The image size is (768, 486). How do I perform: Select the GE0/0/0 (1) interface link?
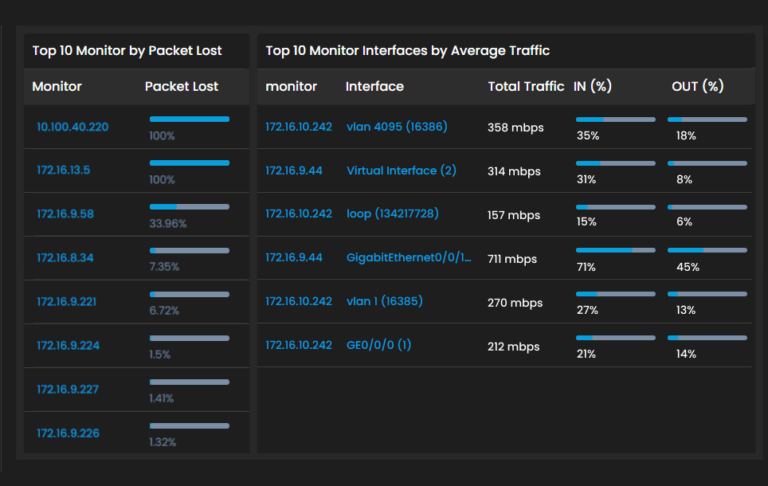[x=379, y=345]
